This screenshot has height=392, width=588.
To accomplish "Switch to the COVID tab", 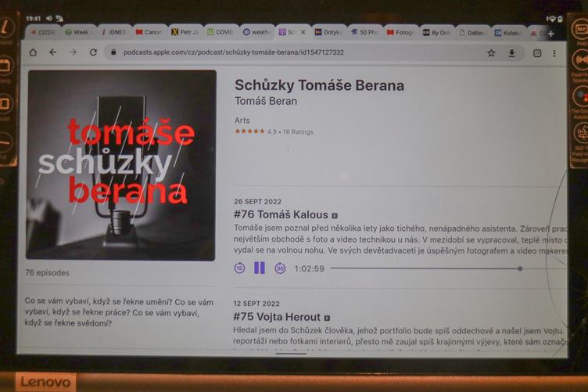I will 220,32.
